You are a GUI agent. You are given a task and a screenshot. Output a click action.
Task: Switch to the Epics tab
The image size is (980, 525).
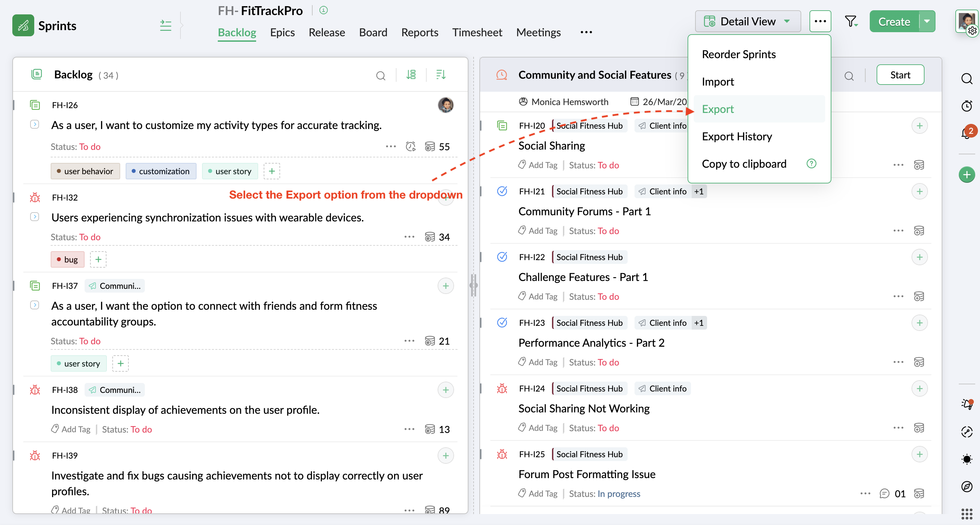282,33
